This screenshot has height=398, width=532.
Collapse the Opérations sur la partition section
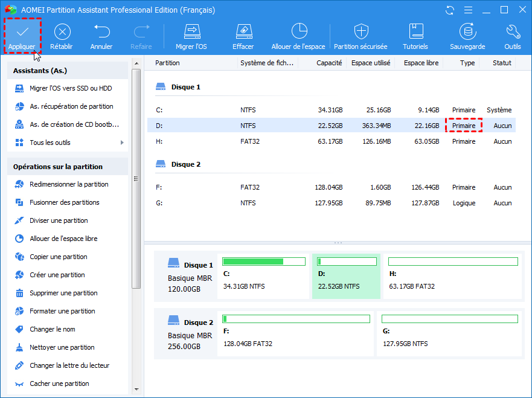(67, 167)
